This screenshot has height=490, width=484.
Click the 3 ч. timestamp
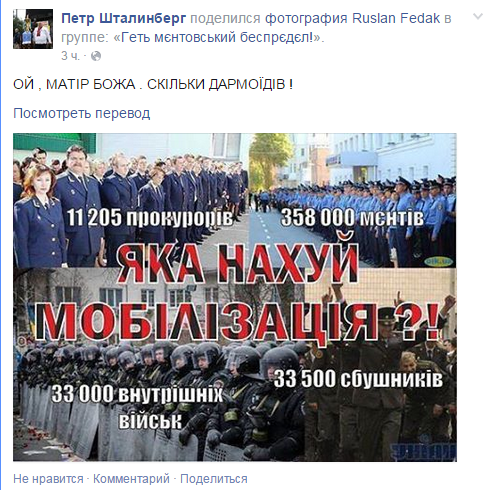[x=70, y=56]
